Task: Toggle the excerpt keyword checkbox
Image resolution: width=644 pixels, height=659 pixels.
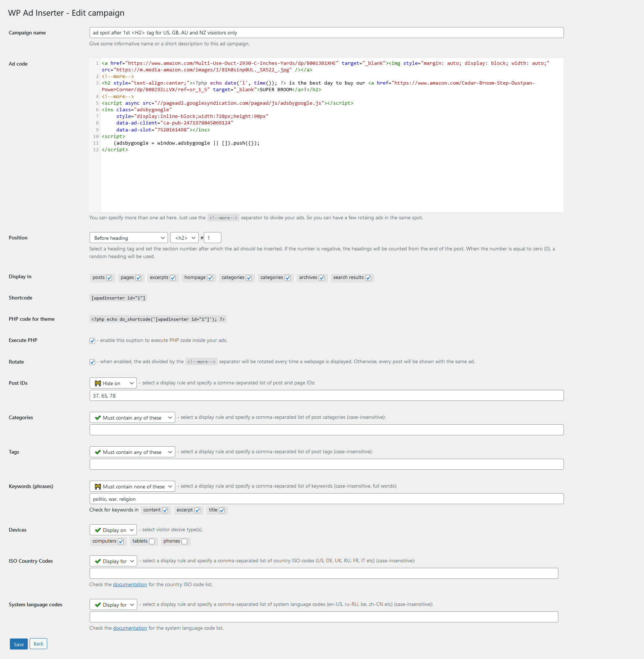Action: [197, 510]
